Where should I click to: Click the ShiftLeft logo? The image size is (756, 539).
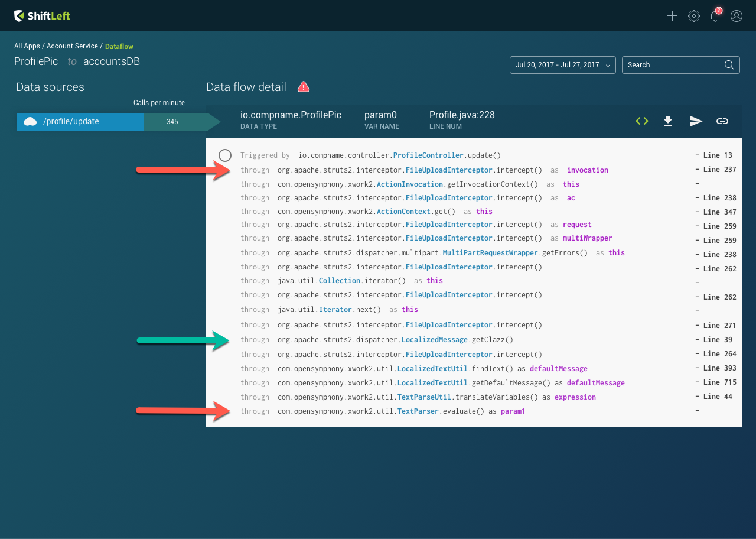(x=41, y=15)
